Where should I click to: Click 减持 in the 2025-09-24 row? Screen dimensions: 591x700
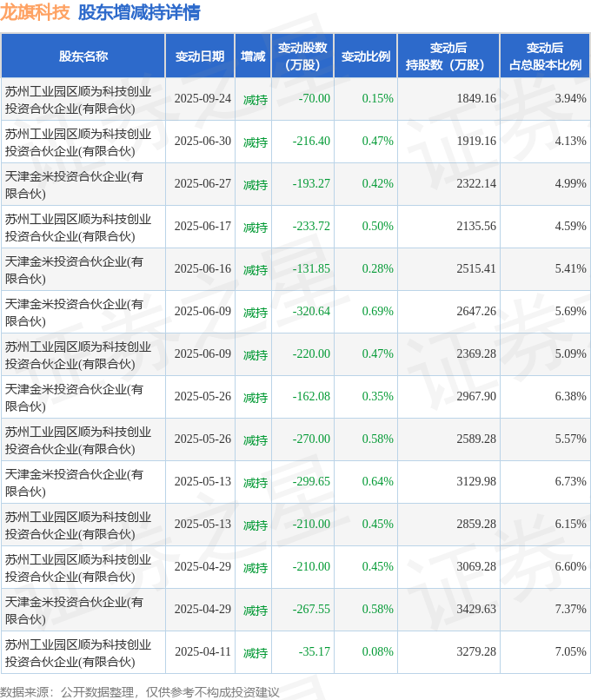pyautogui.click(x=256, y=100)
